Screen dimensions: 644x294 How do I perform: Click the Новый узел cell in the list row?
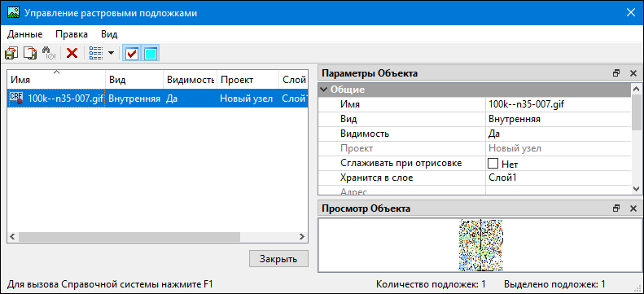tap(247, 99)
